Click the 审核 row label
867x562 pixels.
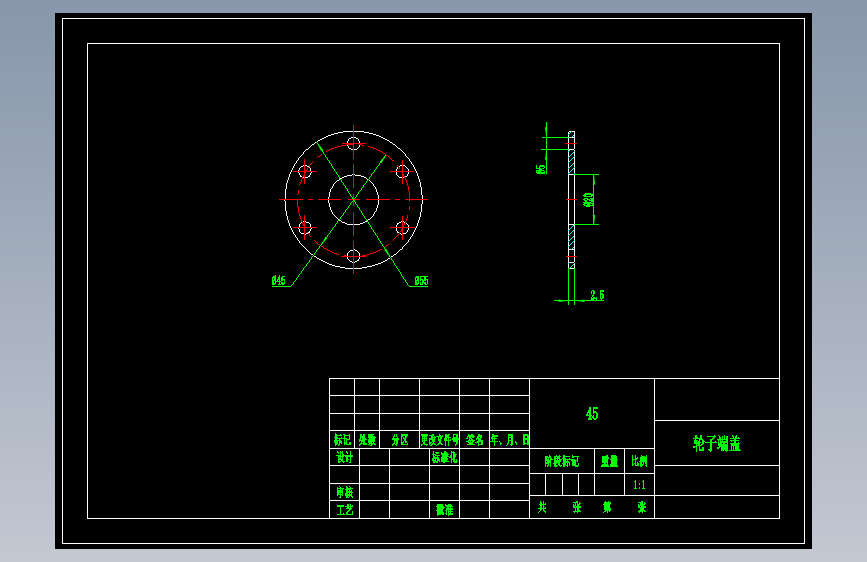(344, 492)
